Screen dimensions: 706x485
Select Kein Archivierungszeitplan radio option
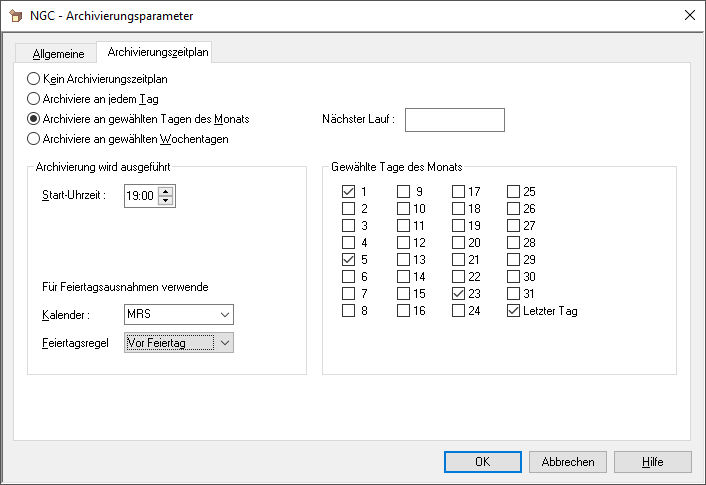point(34,79)
